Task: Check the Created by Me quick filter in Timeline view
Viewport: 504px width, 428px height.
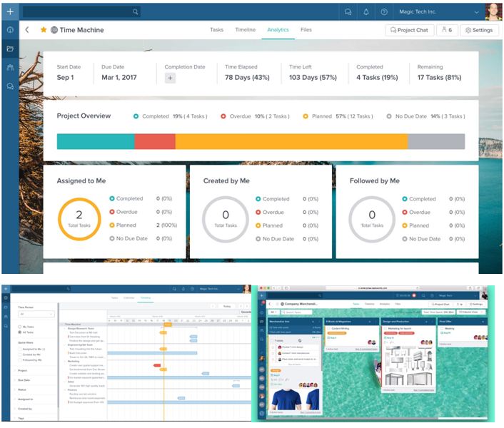Action: point(20,355)
